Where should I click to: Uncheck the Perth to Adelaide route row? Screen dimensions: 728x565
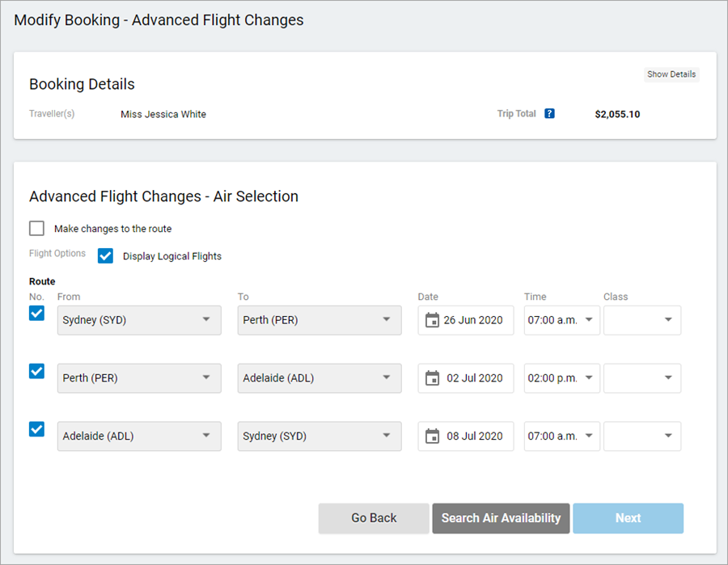36,371
